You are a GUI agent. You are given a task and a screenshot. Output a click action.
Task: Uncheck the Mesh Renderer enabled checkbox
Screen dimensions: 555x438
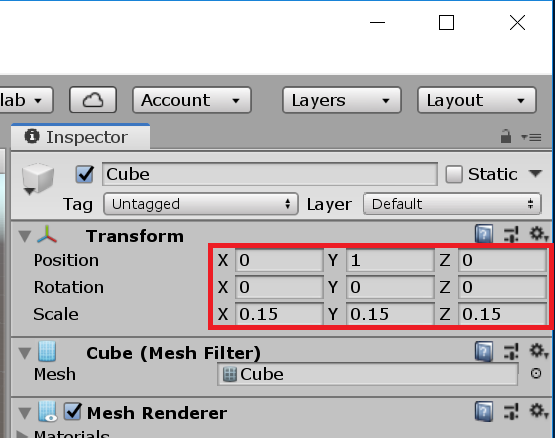[73, 412]
